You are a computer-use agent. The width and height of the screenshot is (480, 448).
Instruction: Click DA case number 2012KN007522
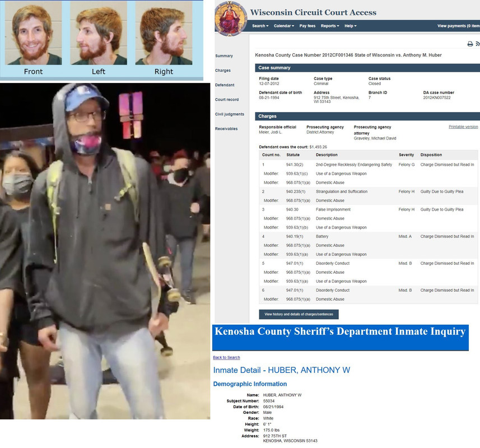click(436, 98)
